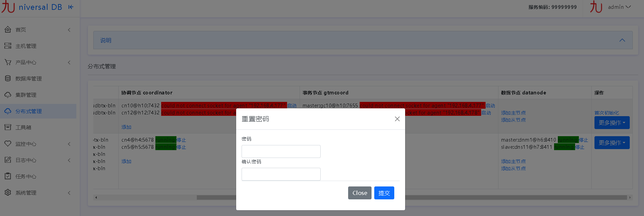Submit the password reset with 提交

(384, 193)
